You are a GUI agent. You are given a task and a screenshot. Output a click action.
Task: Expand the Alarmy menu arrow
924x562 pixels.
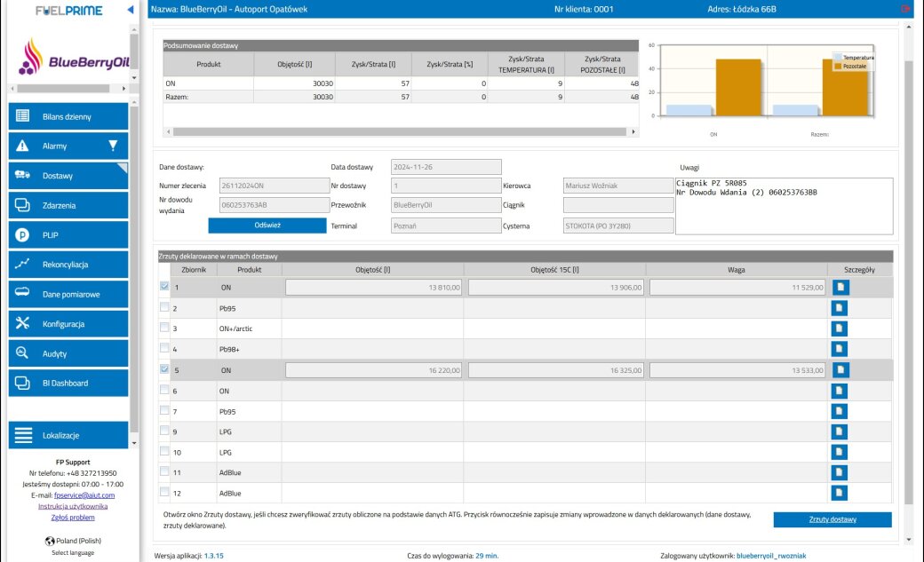[113, 146]
